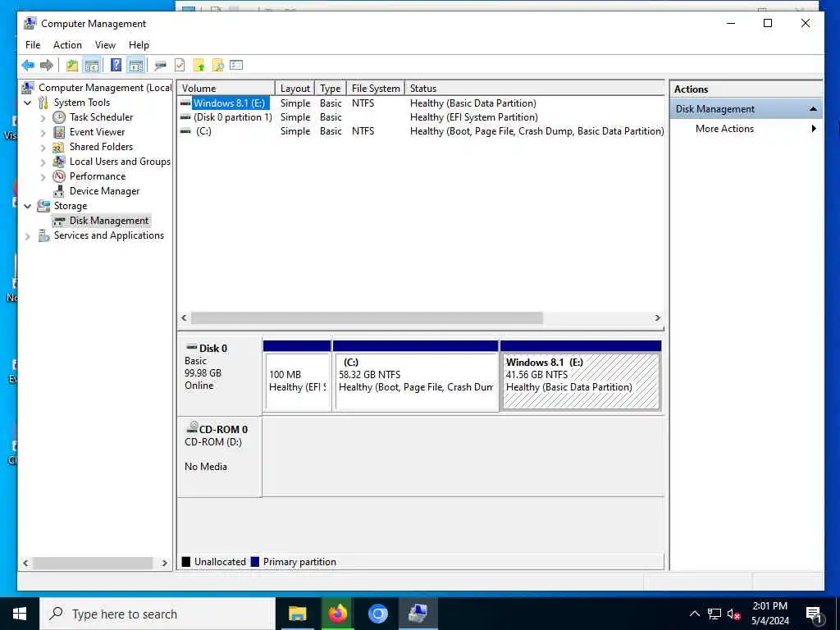Screen dimensions: 840x630
Task: Click the Up one level toolbar icon
Action: click(72, 66)
